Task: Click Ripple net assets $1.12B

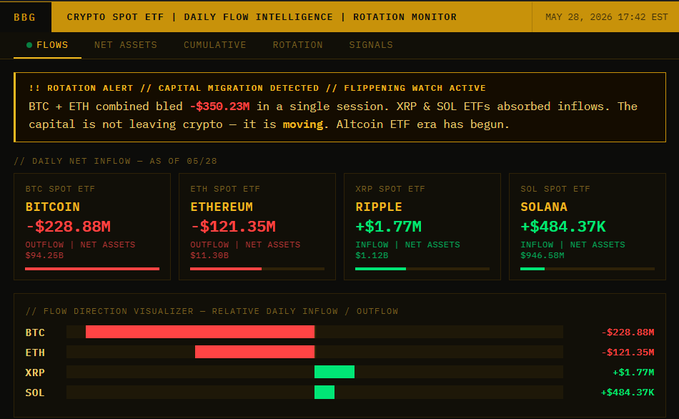Action: pos(372,255)
